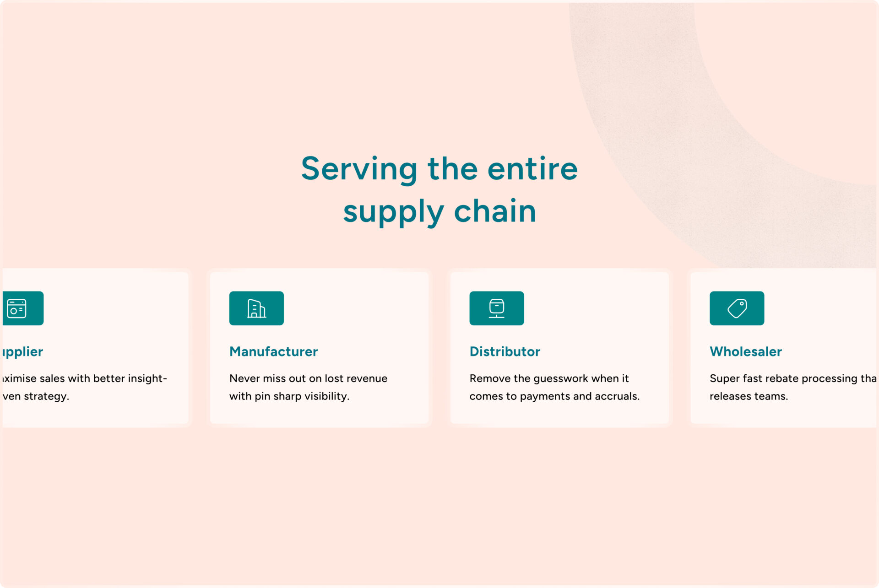The height and width of the screenshot is (588, 879).
Task: Select the partially visible Supplier title
Action: [x=23, y=351]
